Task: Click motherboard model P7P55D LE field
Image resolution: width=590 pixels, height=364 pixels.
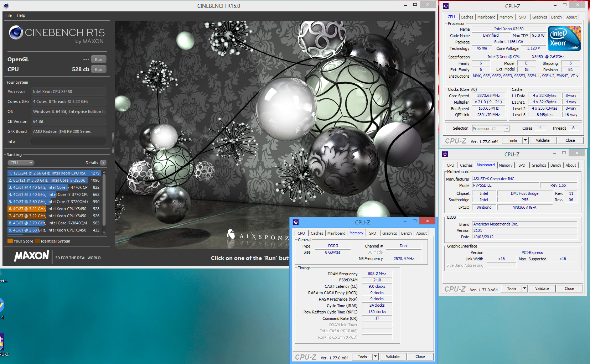Action: click(506, 185)
